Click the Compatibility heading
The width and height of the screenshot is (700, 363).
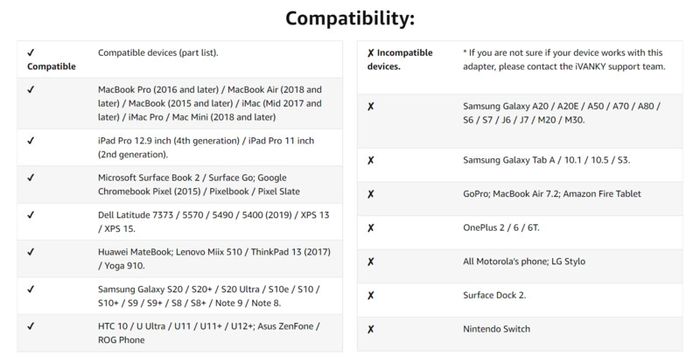pos(350,19)
